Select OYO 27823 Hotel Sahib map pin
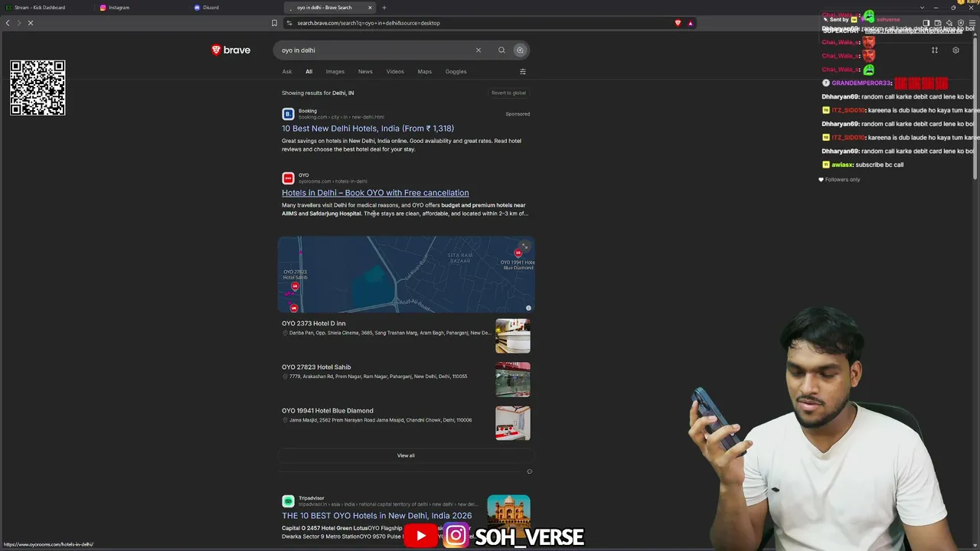The image size is (980, 551). tap(295, 287)
